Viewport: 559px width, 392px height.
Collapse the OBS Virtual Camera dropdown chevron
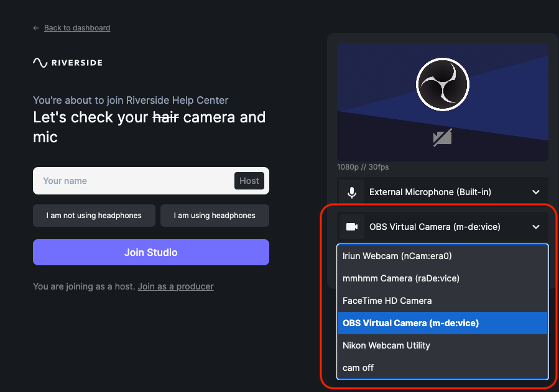(x=536, y=227)
